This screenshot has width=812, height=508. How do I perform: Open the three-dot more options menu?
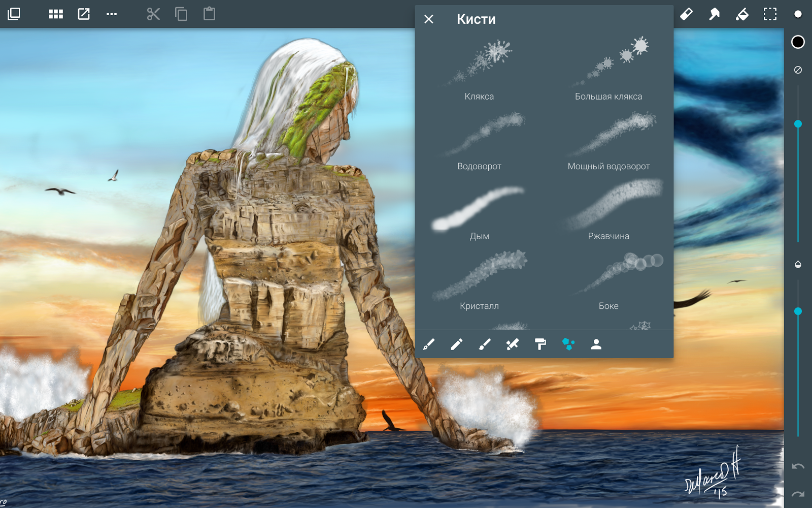click(x=112, y=14)
